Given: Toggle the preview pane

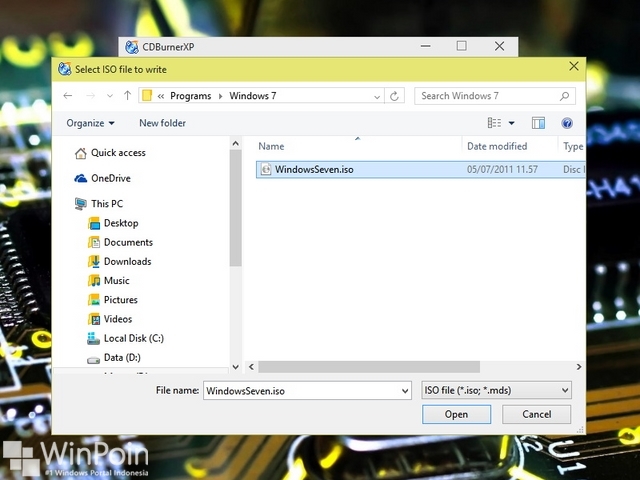Looking at the screenshot, I should point(538,123).
